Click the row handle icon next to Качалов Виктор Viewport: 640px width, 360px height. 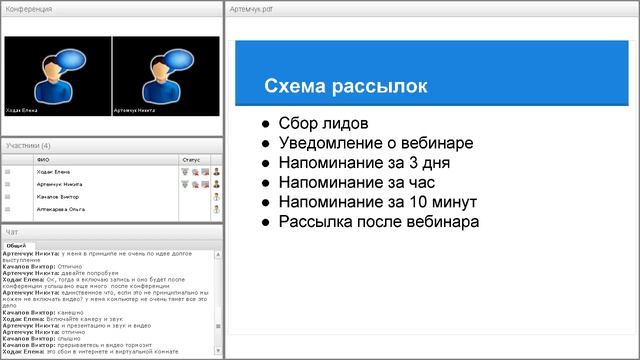click(x=7, y=197)
